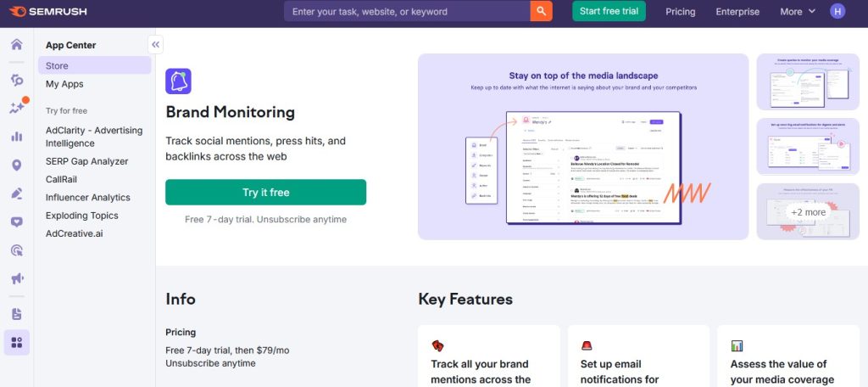Open the Local map pin sidebar icon

coord(17,165)
